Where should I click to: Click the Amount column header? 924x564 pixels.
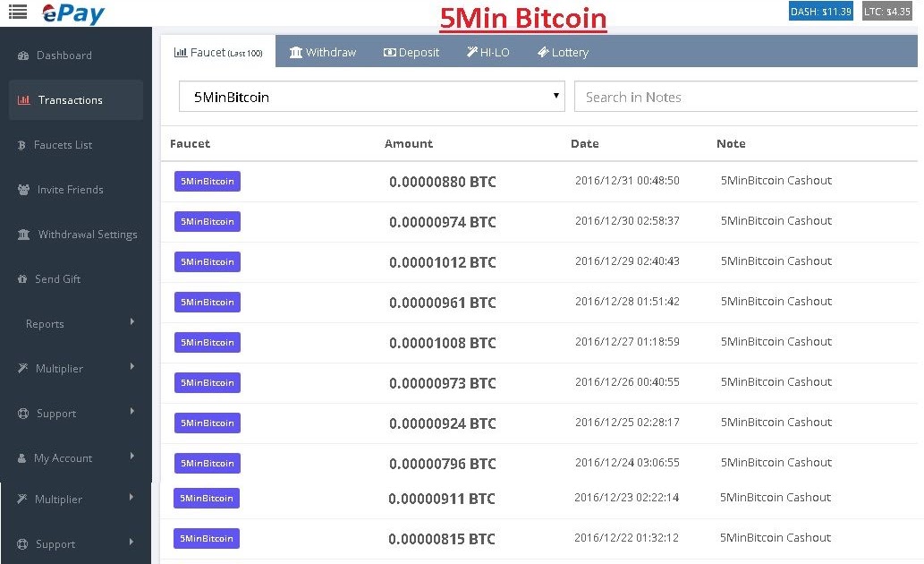(x=409, y=143)
